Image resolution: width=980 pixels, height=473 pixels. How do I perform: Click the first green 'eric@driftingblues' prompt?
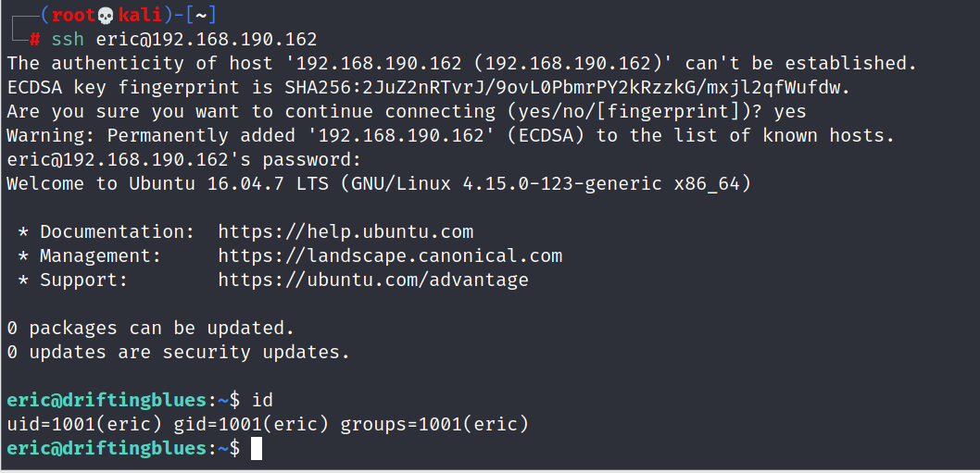coord(106,400)
